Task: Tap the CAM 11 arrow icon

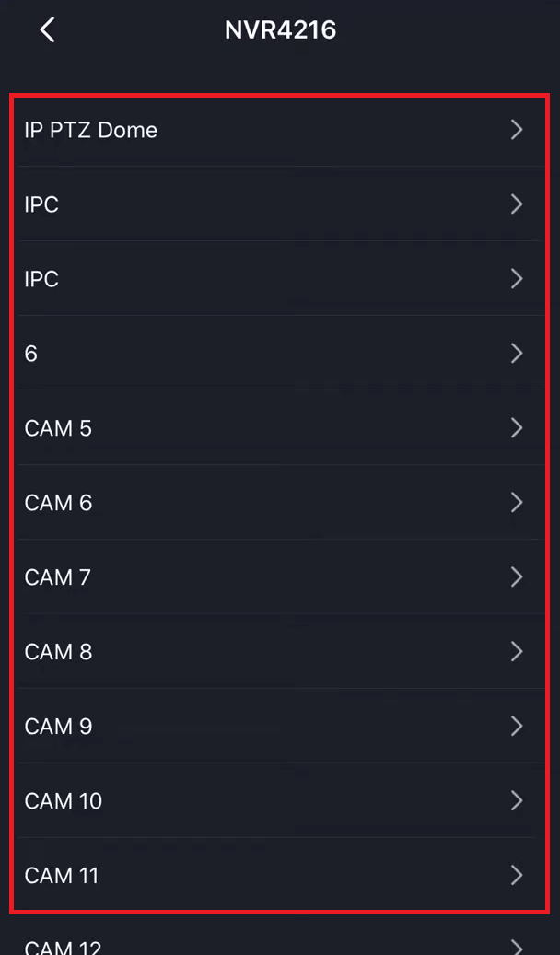Action: click(517, 876)
